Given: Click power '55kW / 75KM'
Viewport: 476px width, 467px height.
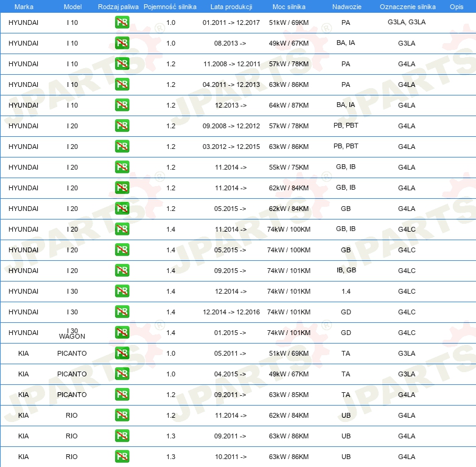Looking at the screenshot, I should 289,167.
